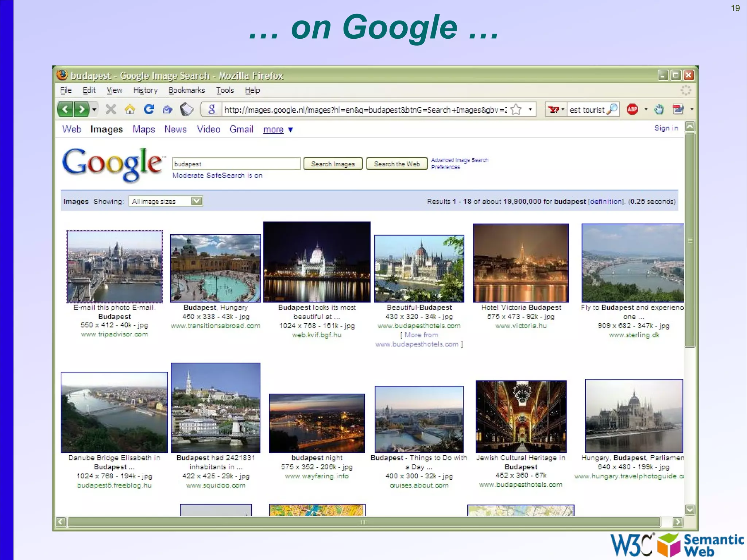The height and width of the screenshot is (560, 747).
Task: Open the Preferences link
Action: tap(445, 167)
